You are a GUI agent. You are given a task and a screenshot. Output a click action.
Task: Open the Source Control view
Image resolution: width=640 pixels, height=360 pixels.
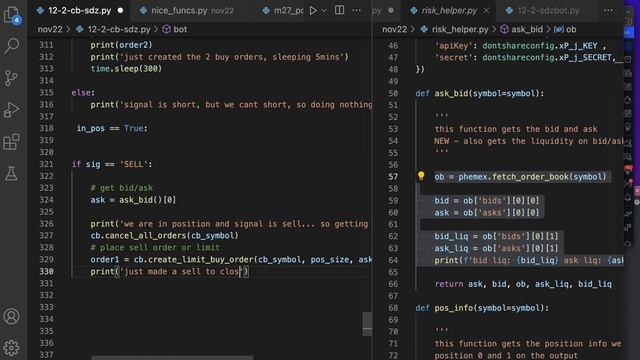(x=11, y=78)
